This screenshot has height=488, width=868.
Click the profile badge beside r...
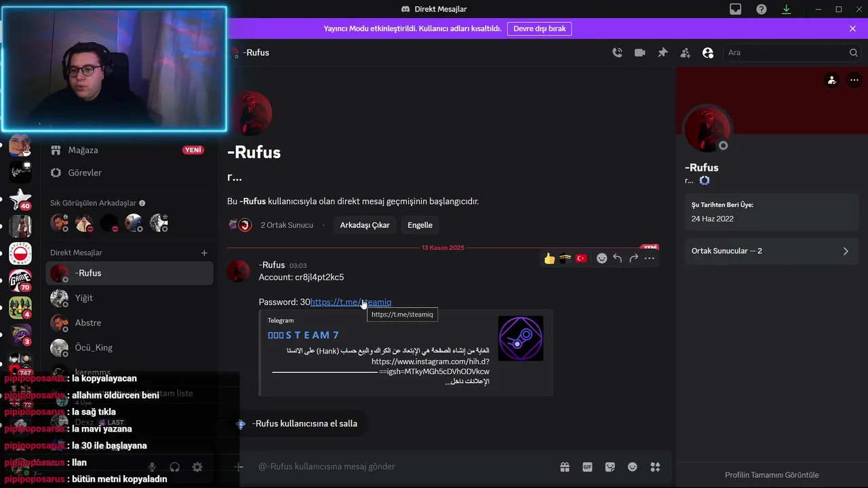click(705, 181)
